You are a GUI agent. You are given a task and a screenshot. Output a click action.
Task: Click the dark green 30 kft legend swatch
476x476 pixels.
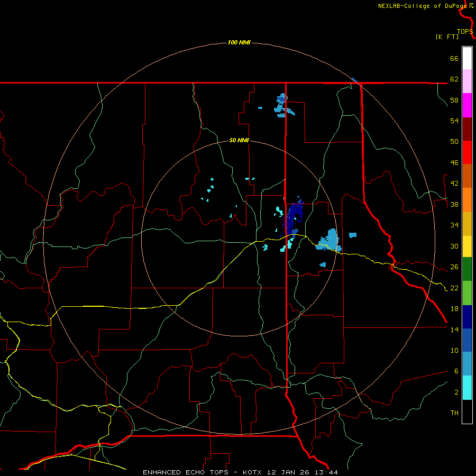[x=467, y=269]
